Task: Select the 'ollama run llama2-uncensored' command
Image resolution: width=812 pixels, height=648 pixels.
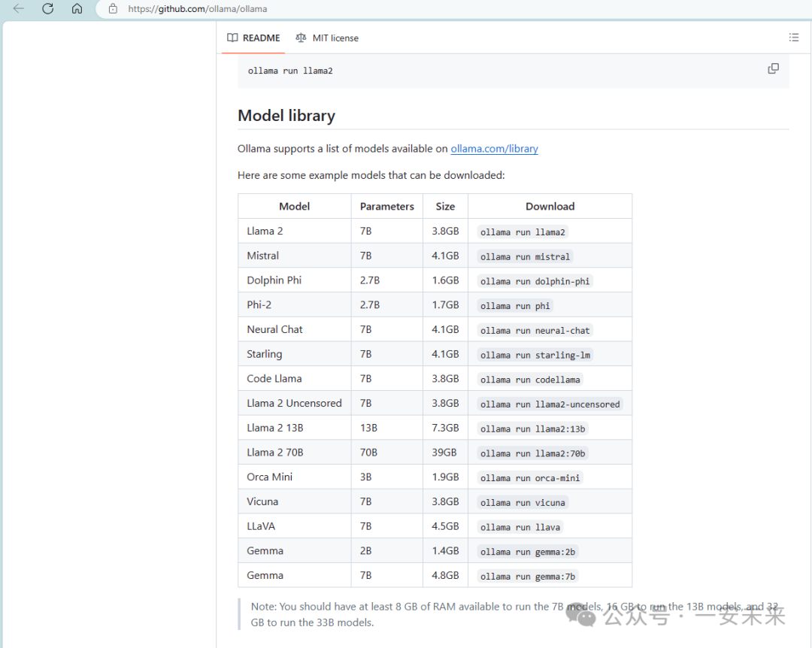Action: pyautogui.click(x=550, y=404)
